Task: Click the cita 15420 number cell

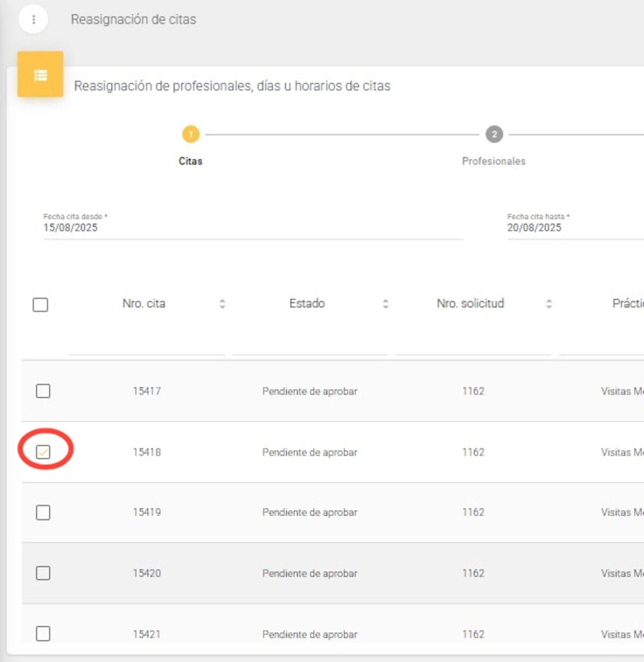Action: [147, 573]
